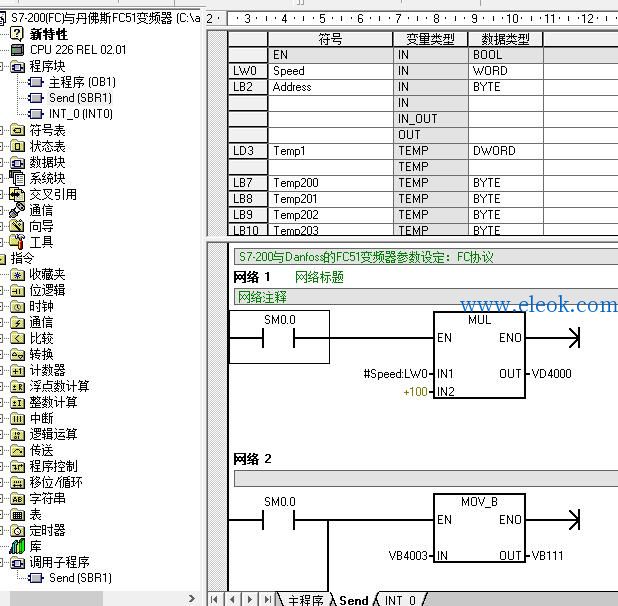Click the VB4003 input operand
Viewport: 618px width, 606px height.
point(408,556)
